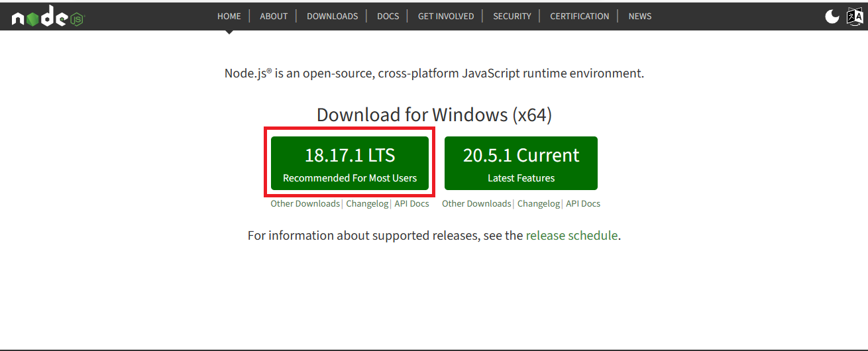Go to the ABOUT page

click(274, 16)
